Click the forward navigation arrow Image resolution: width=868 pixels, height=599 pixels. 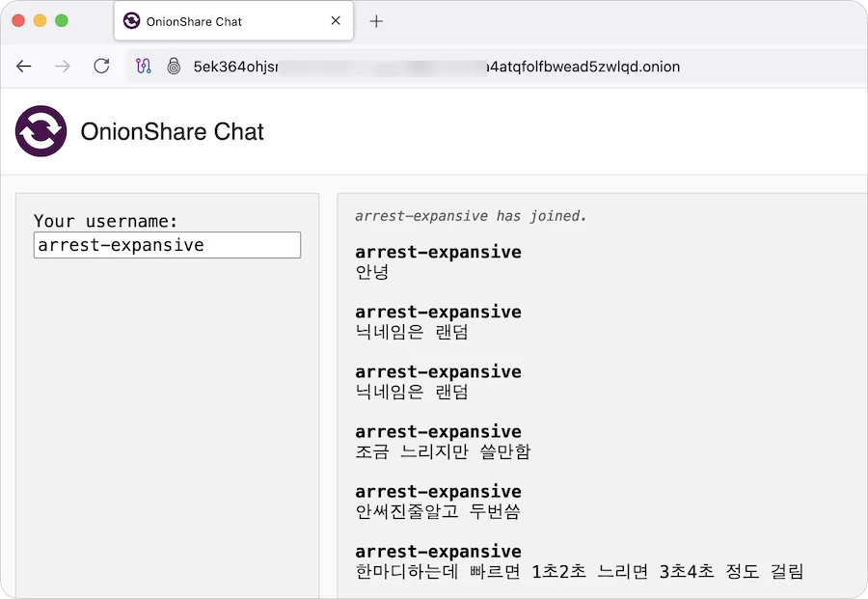pos(63,67)
